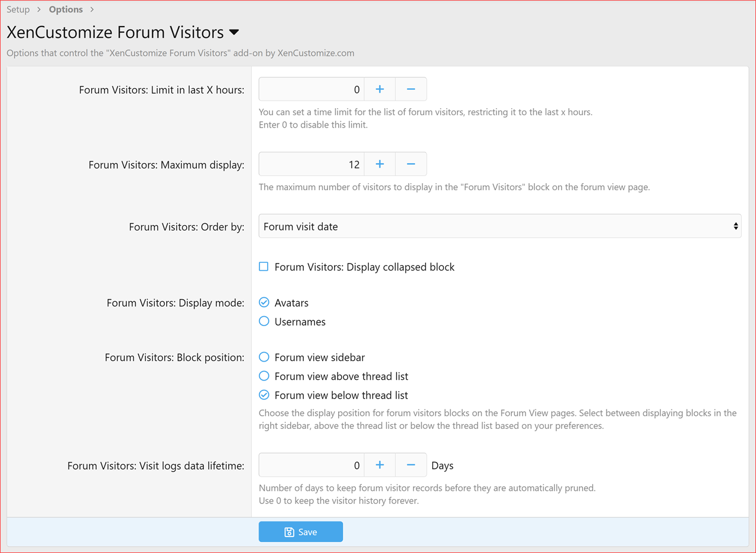756x553 pixels.
Task: Decrease Visit logs data lifetime days
Action: pos(411,466)
